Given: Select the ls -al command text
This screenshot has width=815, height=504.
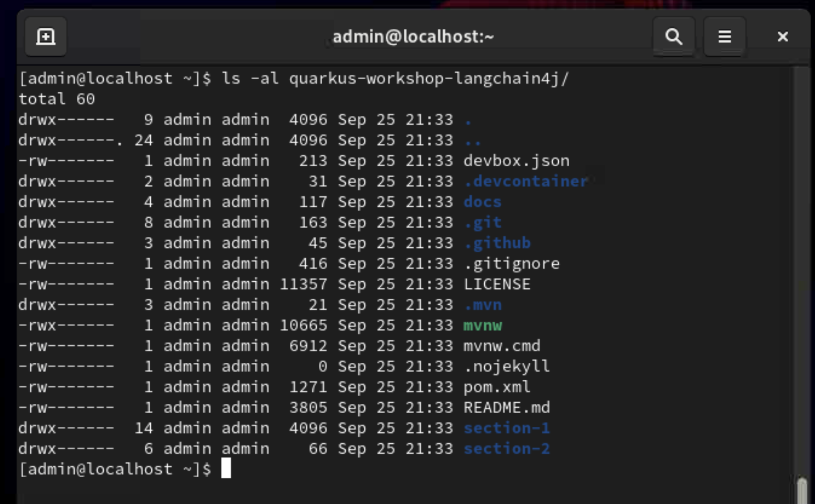Looking at the screenshot, I should [251, 78].
